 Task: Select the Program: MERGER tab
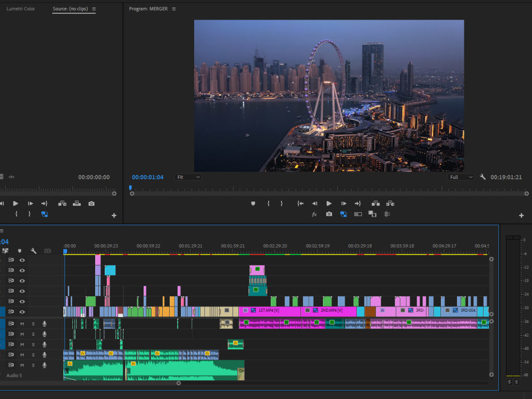(148, 9)
